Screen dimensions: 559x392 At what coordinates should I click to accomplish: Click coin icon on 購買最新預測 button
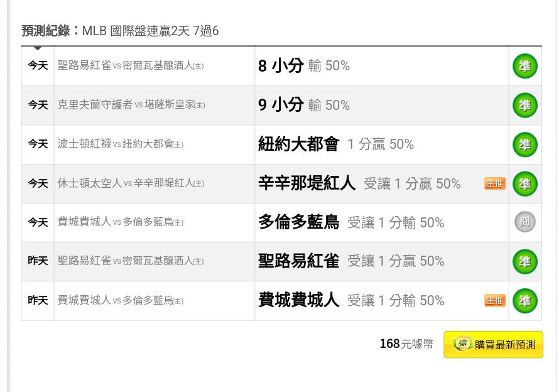462,344
